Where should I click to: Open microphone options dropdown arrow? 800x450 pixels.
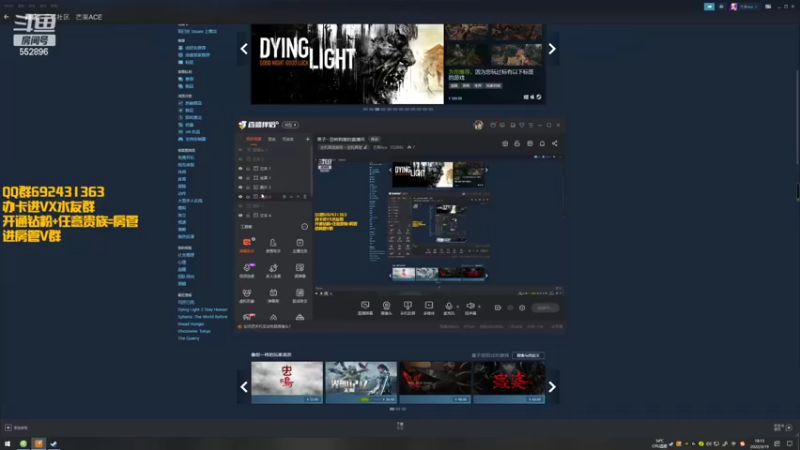(x=457, y=307)
